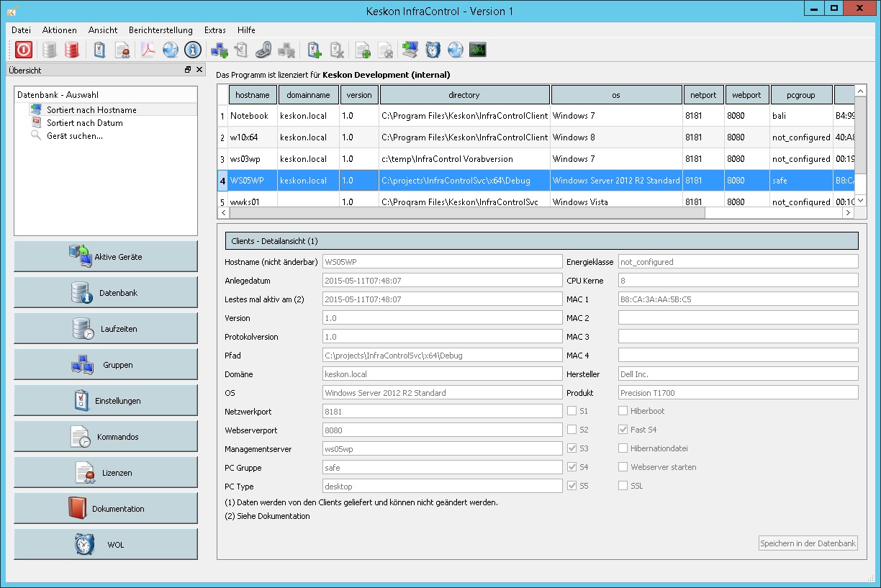Toggle the SSL checkbox
881x588 pixels.
[623, 486]
